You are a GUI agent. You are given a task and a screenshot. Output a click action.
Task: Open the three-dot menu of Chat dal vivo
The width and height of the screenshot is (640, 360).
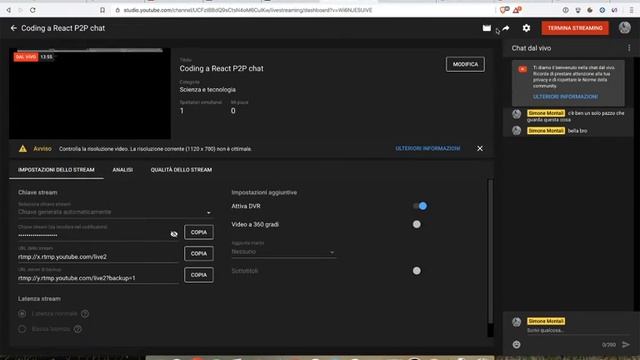[629, 48]
